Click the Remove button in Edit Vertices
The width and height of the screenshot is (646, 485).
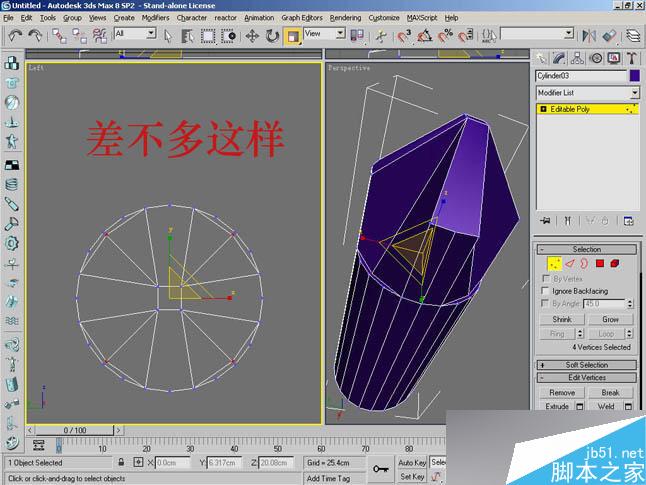[562, 393]
